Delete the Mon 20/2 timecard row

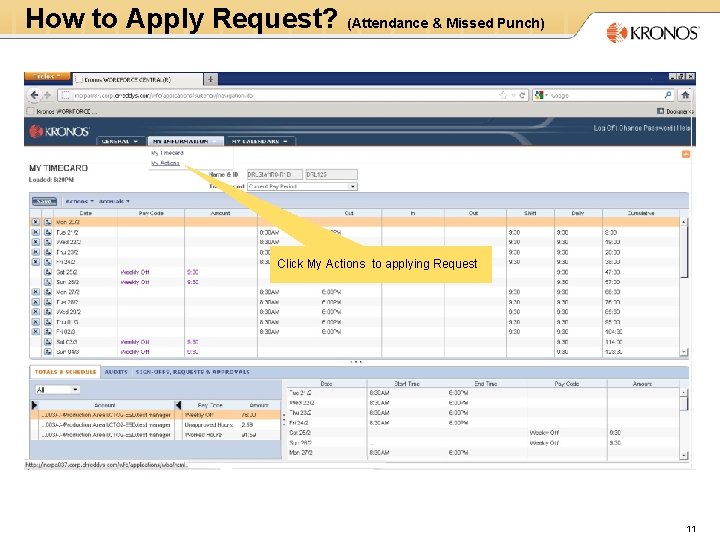35,222
